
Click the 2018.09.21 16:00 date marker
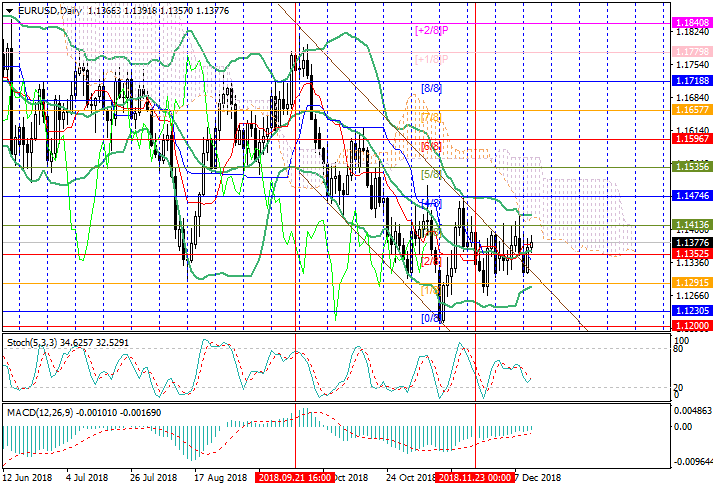click(x=293, y=479)
